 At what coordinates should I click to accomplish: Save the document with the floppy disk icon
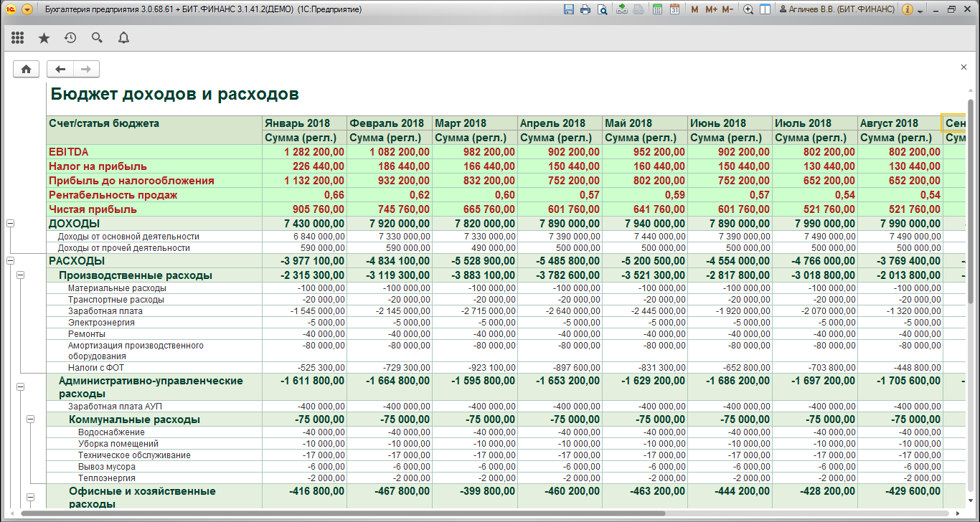click(x=569, y=10)
